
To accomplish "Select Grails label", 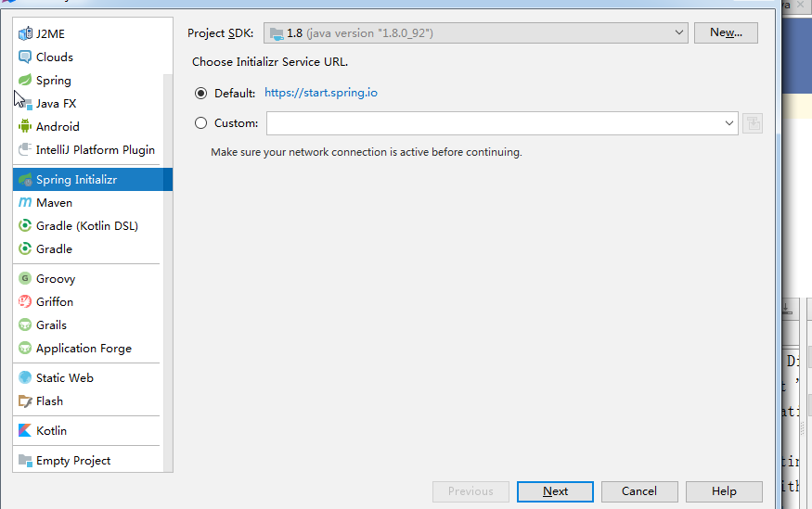I will click(x=51, y=324).
